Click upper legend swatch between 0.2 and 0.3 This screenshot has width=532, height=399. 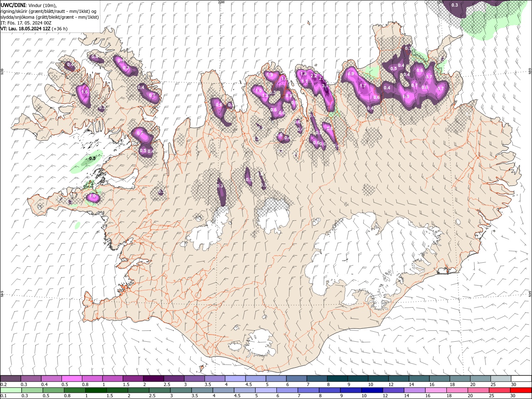(x=10, y=379)
